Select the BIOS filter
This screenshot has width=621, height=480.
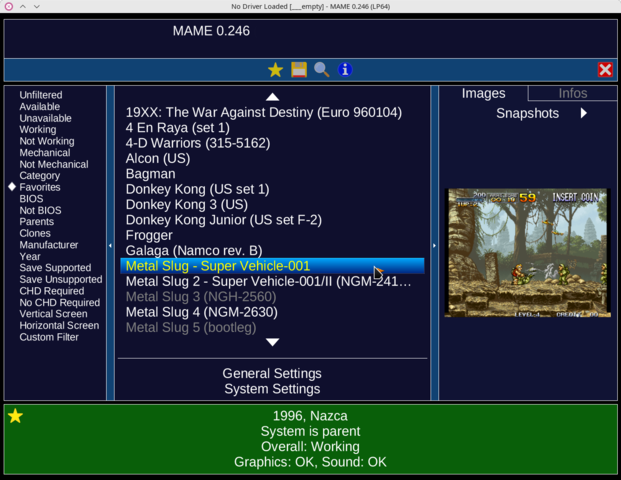tap(31, 198)
